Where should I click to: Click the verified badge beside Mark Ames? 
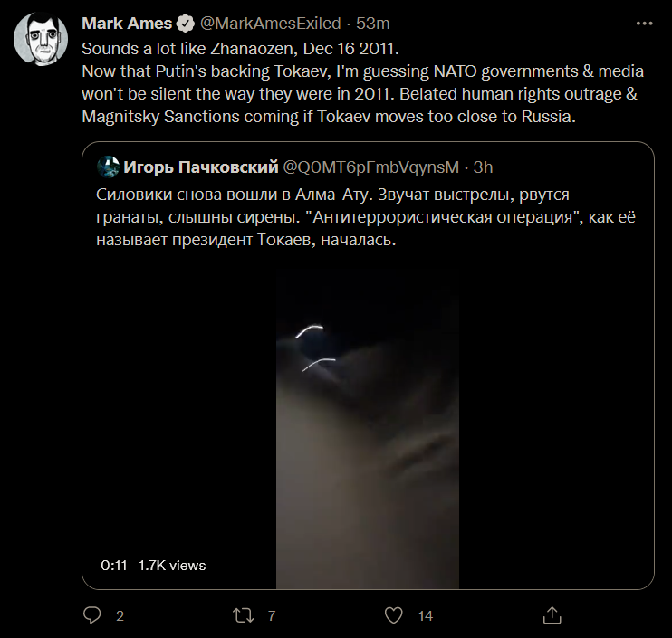184,23
